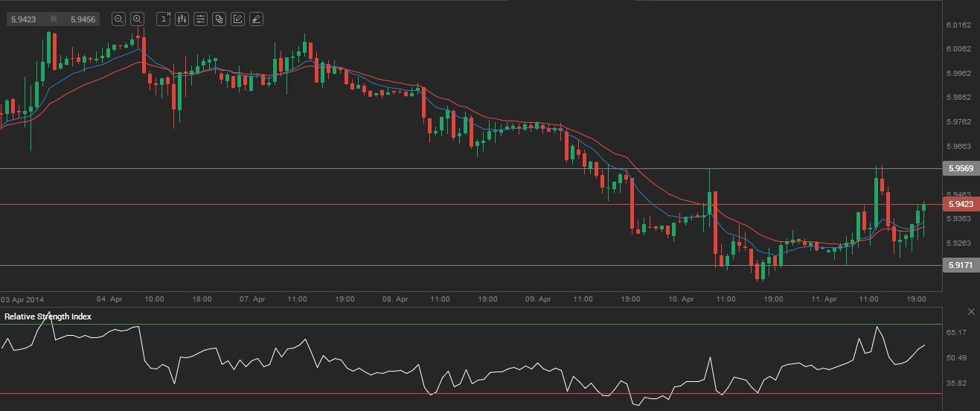
Task: Click the red 5.9423 current price tag
Action: point(958,204)
